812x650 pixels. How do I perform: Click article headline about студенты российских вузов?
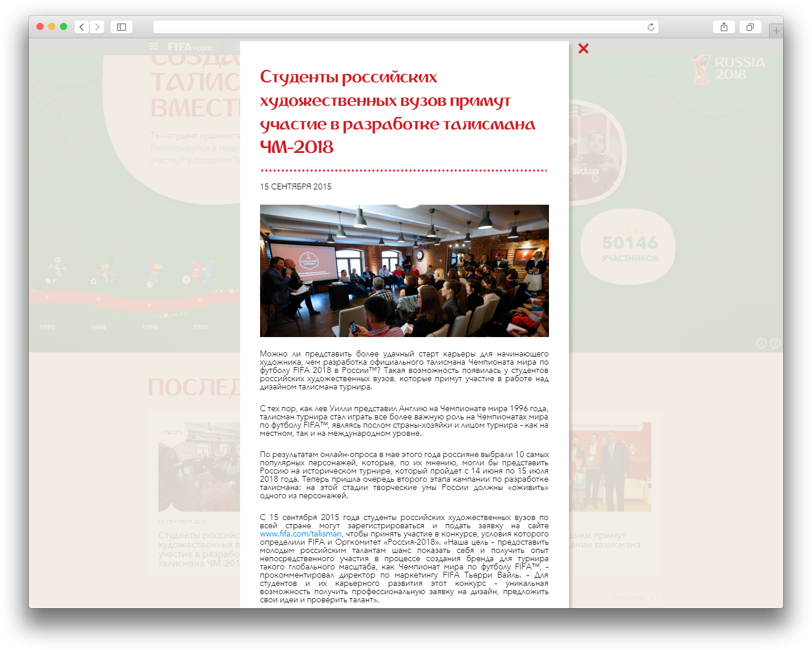point(398,112)
